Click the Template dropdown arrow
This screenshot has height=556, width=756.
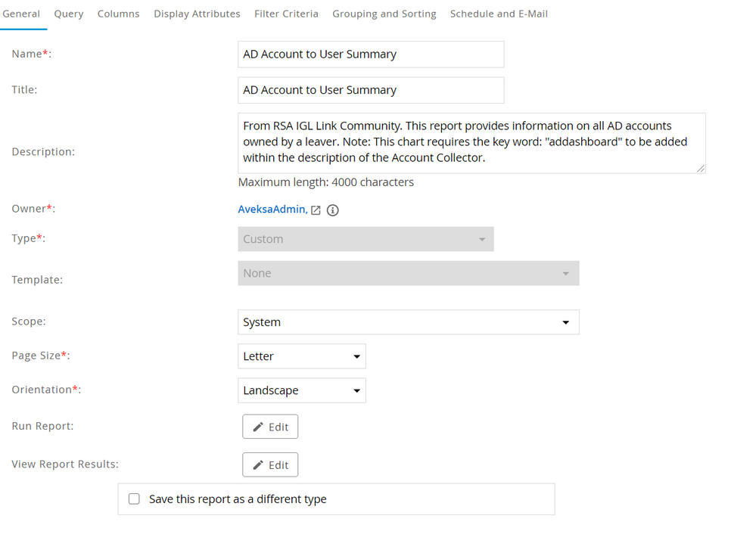565,273
